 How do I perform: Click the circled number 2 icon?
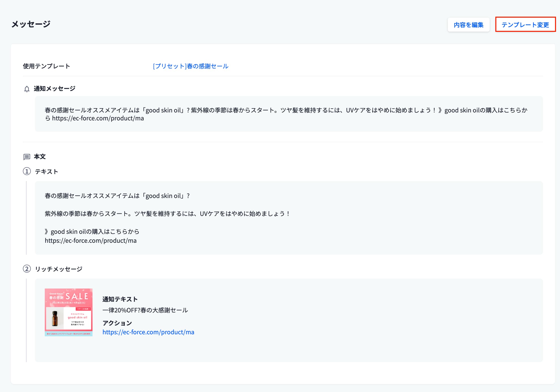tap(27, 269)
